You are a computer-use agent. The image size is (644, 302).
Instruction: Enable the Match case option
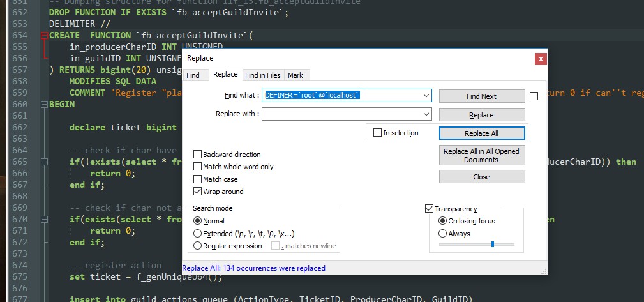point(198,179)
